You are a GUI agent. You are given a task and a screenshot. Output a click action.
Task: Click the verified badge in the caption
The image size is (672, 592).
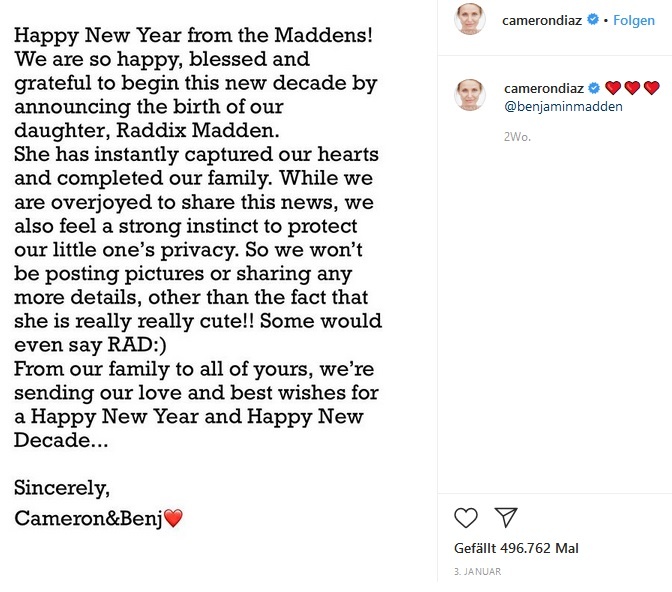tap(594, 88)
